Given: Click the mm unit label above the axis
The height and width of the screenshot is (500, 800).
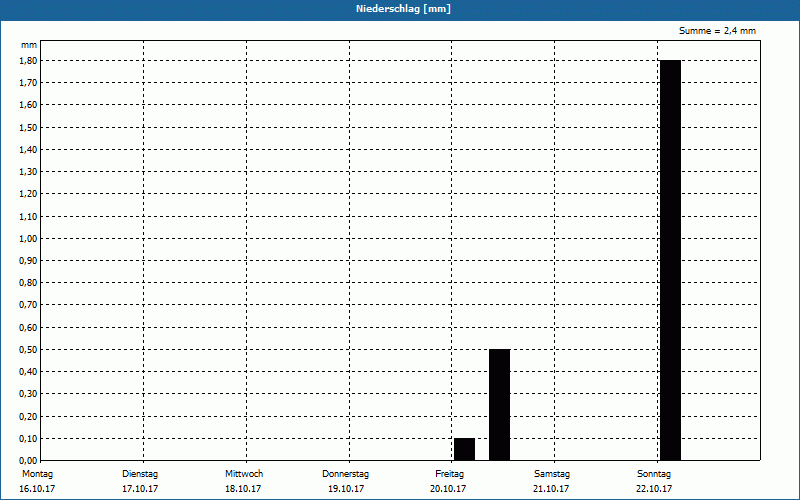Looking at the screenshot, I should pos(29,45).
